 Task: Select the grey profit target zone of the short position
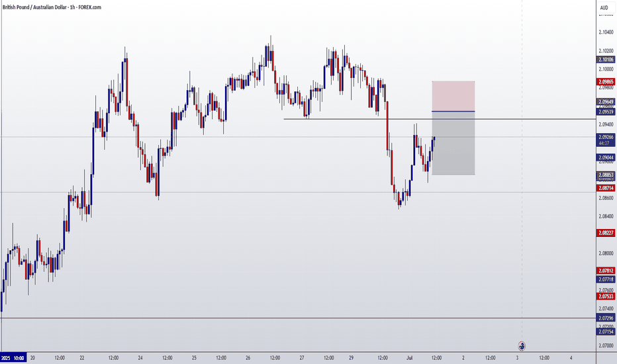453,143
